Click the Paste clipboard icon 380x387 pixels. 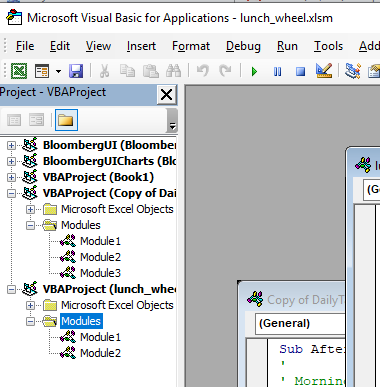click(x=151, y=71)
